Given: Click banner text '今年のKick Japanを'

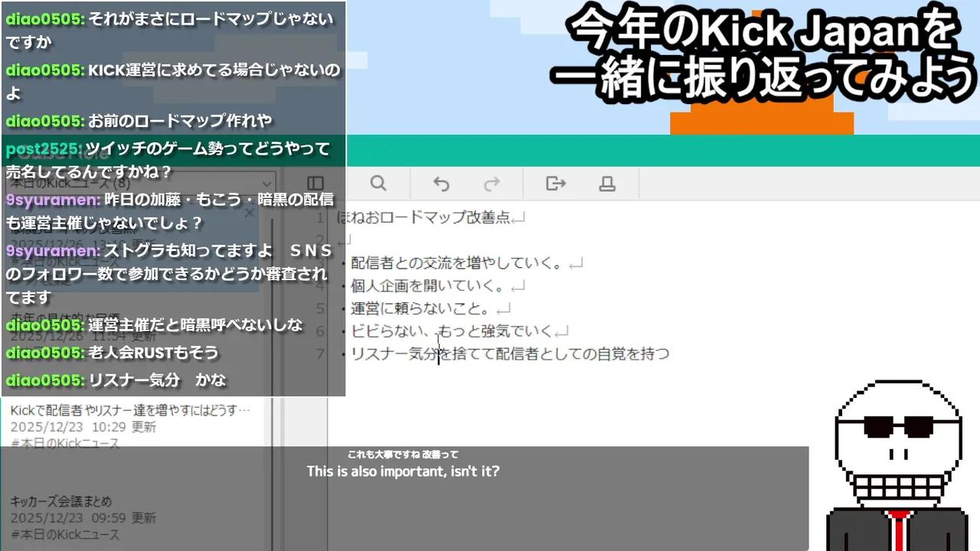Looking at the screenshot, I should (x=766, y=32).
